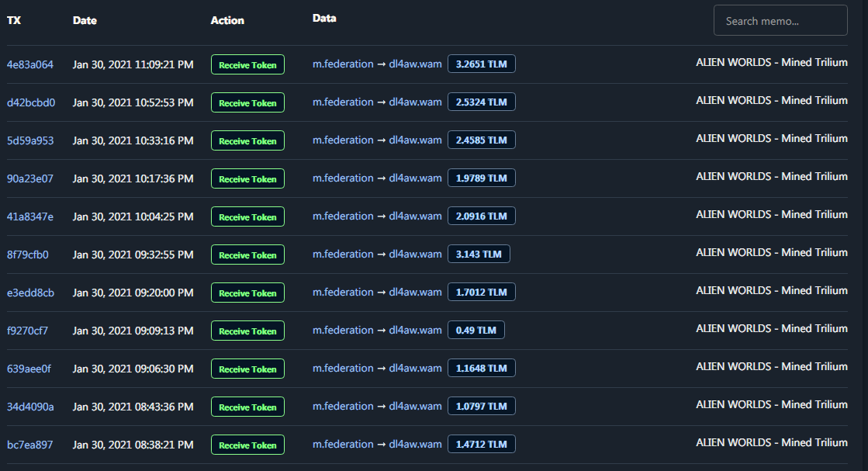Viewport: 868px width, 471px height.
Task: Click the 1.4712 TLM amount badge
Action: pos(481,444)
